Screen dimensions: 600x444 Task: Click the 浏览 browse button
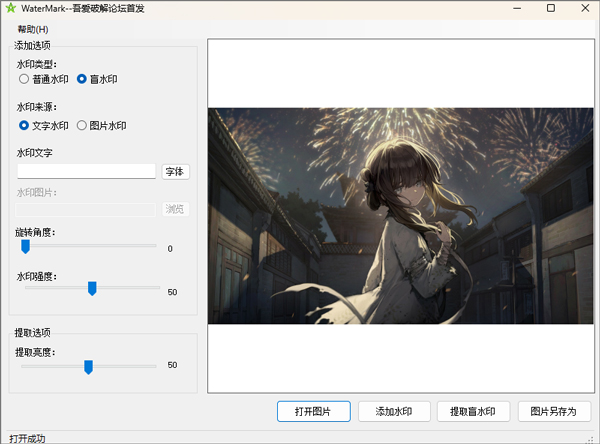coord(175,209)
